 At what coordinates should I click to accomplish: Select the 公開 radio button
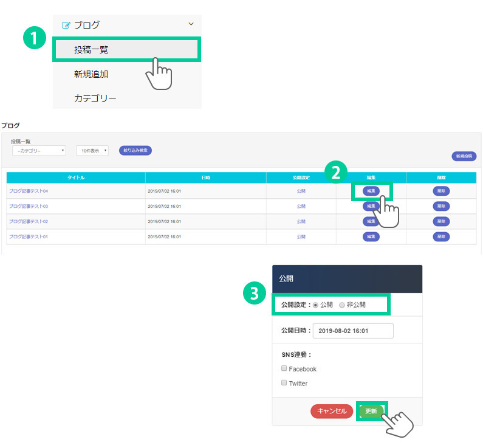(315, 305)
